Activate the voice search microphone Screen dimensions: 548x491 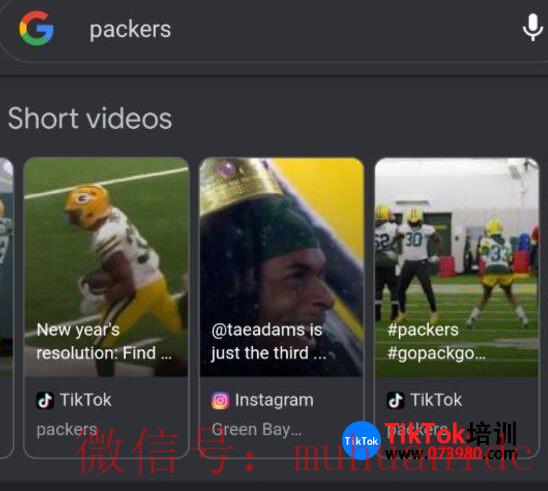[x=533, y=28]
